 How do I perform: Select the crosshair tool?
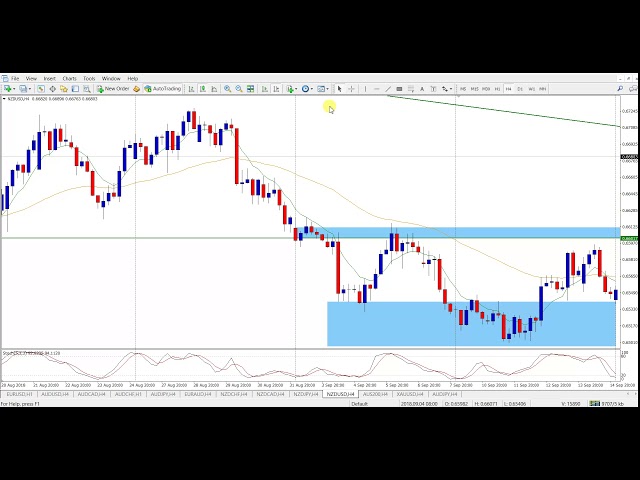tap(351, 89)
